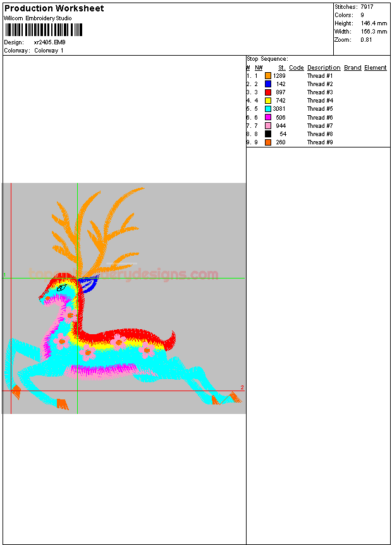This screenshot has height=545, width=392.
Task: Click the cyan Thread #5 swatch
Action: 268,109
